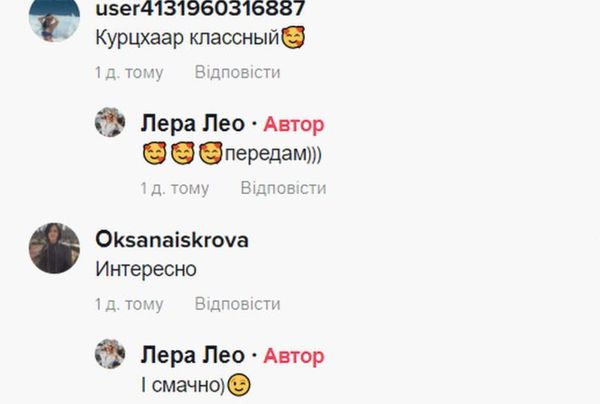Click Лера Лео name above передам reply
The height and width of the screenshot is (404, 600).
click(192, 124)
